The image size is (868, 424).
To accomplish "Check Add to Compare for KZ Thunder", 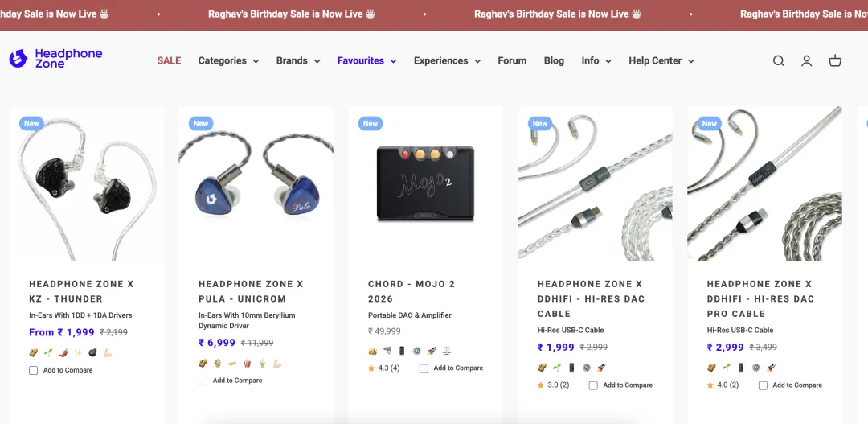I will click(x=34, y=371).
